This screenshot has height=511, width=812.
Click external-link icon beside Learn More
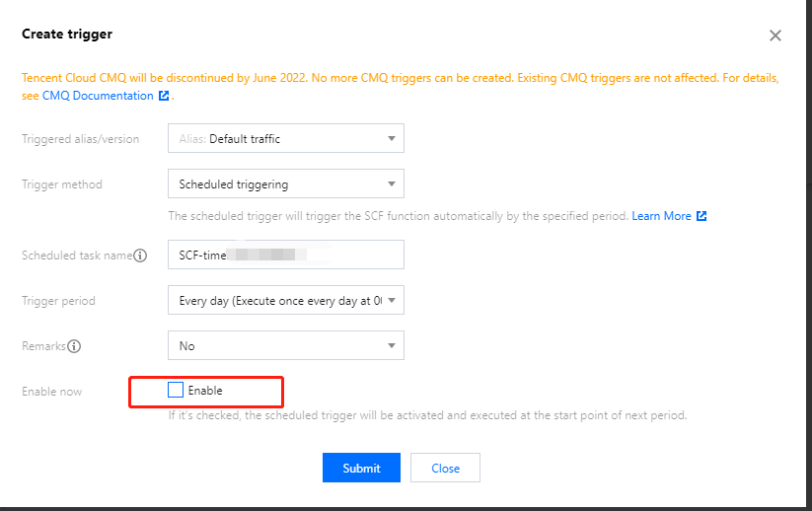[x=701, y=216]
